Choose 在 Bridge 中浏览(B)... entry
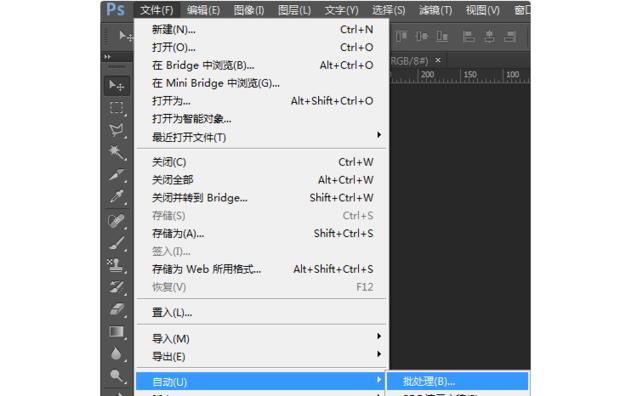Viewport: 620px width, 396px height. 261,65
